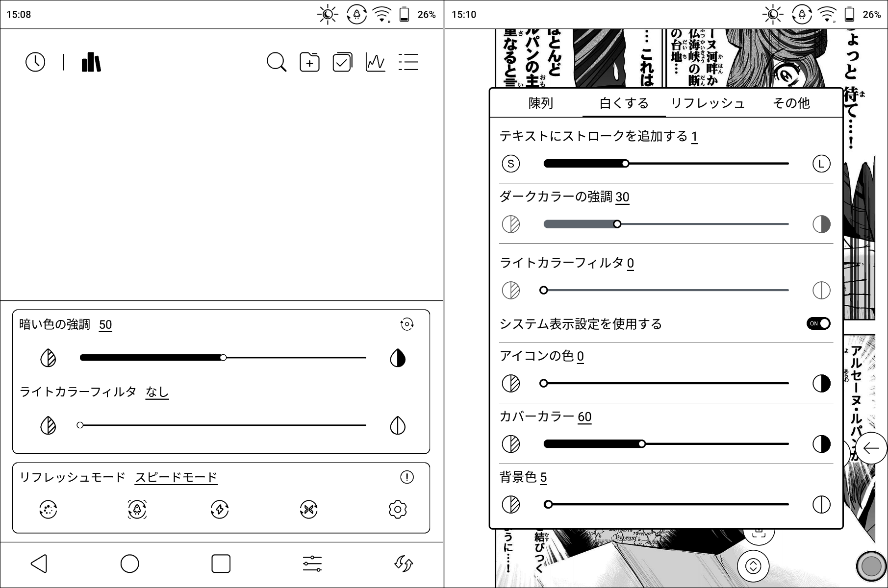The height and width of the screenshot is (588, 888).
Task: Tap the back arrow button on the reader
Action: click(871, 447)
